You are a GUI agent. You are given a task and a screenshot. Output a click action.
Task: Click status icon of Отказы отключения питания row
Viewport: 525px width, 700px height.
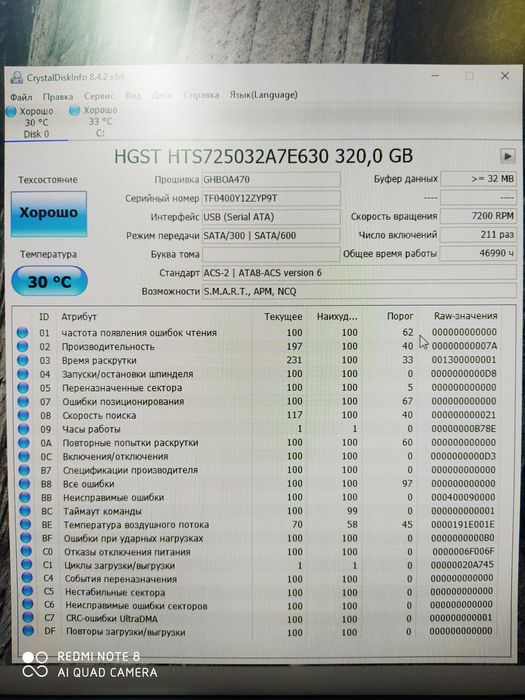pyautogui.click(x=26, y=552)
